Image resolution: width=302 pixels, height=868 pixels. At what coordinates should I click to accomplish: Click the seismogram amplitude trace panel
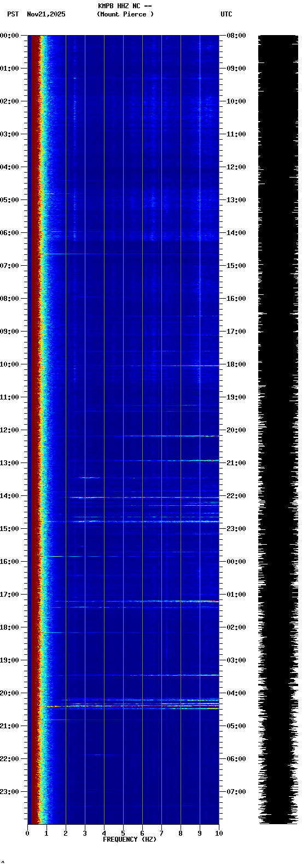pos(278,430)
